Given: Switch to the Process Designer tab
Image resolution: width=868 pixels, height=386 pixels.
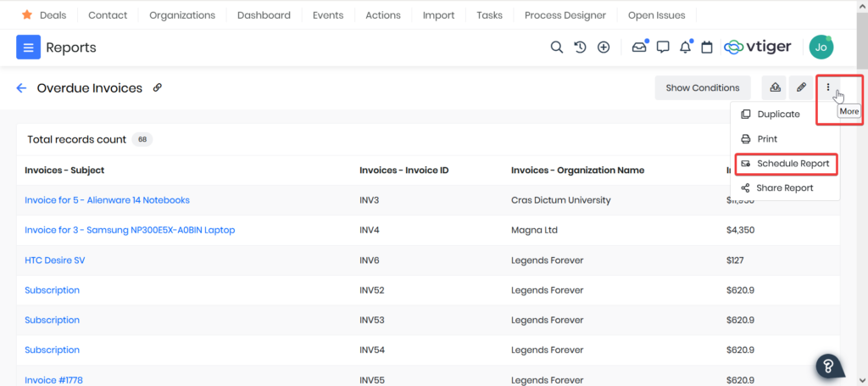Looking at the screenshot, I should click(x=565, y=15).
